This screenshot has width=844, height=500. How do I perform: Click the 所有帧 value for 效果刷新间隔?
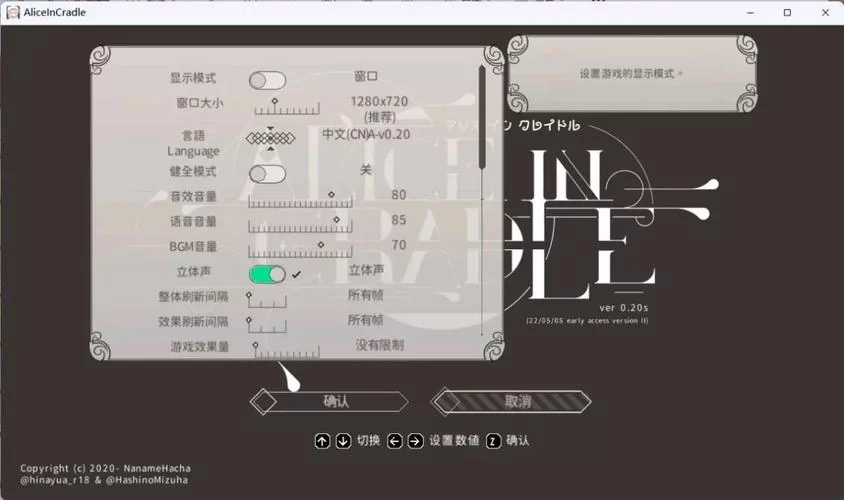tap(365, 320)
